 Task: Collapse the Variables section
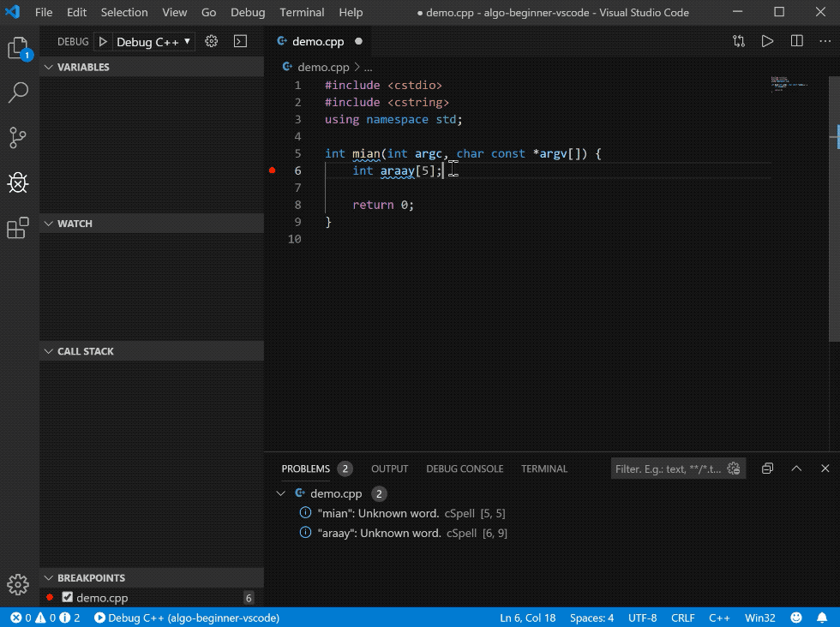tap(48, 67)
